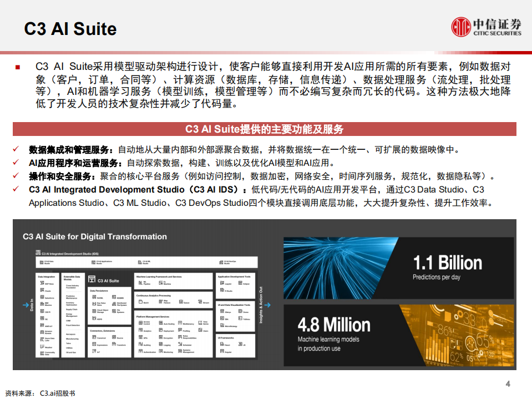Select the React icon under UI Frameworks

tap(222, 344)
